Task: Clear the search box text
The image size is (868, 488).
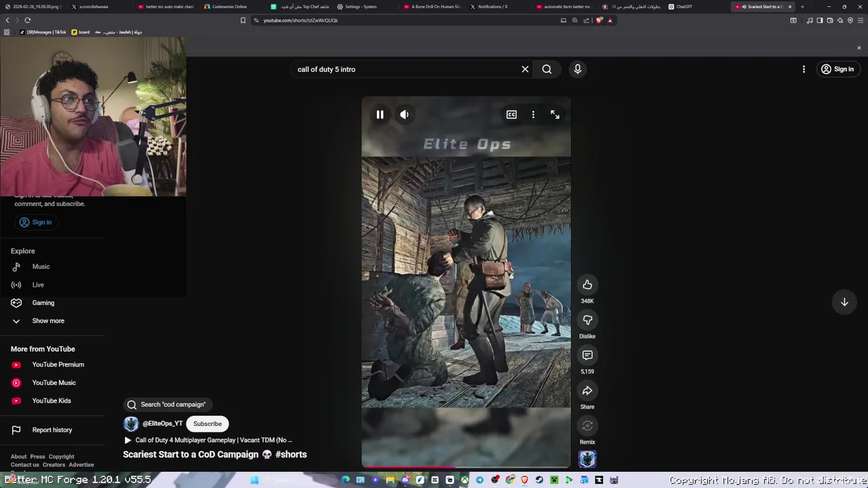Action: [x=525, y=69]
